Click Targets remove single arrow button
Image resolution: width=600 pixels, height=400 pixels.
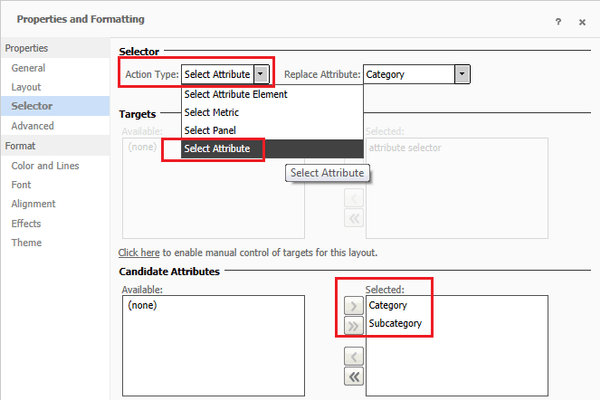point(354,198)
